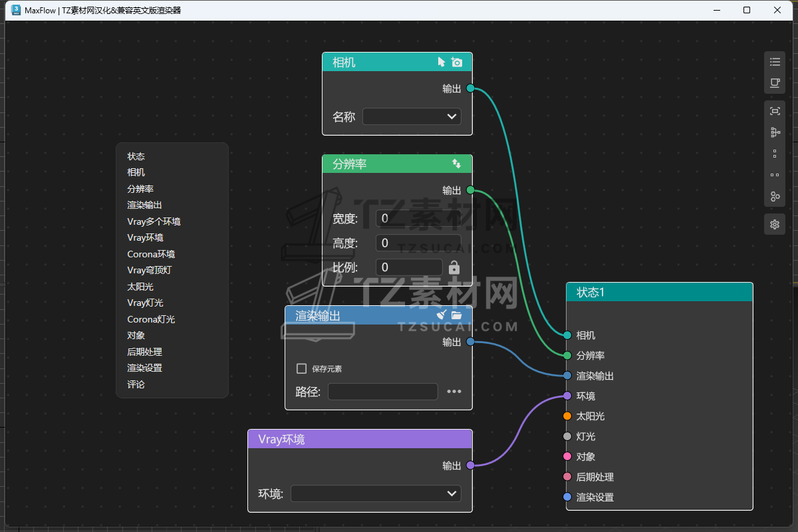
Task: Click the pink 对象 socket on 状态1
Action: [x=567, y=457]
